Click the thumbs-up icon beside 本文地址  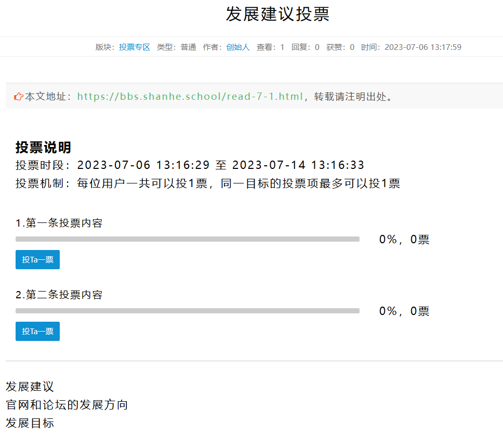19,97
